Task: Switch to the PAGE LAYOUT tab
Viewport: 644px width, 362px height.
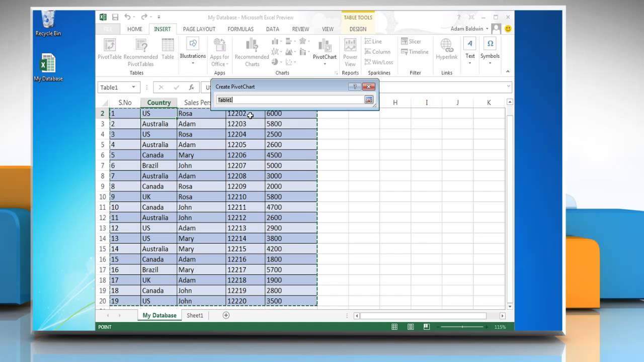Action: tap(199, 29)
